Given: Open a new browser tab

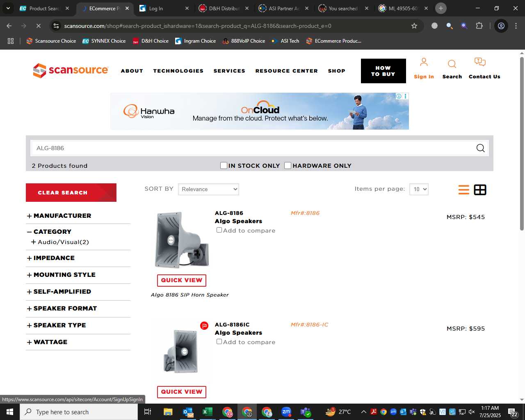Looking at the screenshot, I should coord(441,8).
